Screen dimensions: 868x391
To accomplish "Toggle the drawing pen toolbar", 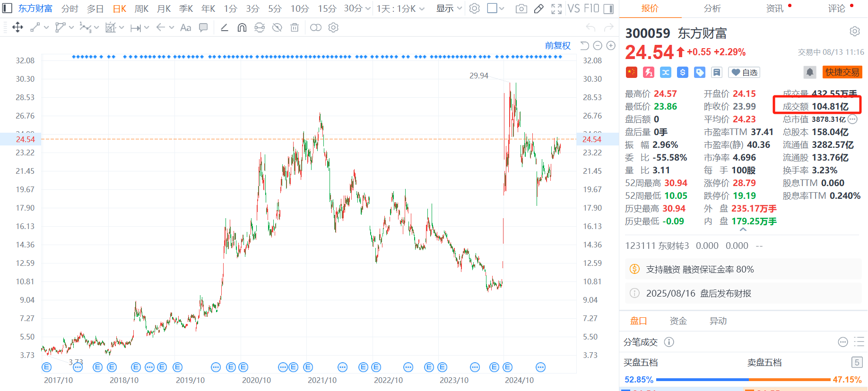I will click(539, 8).
